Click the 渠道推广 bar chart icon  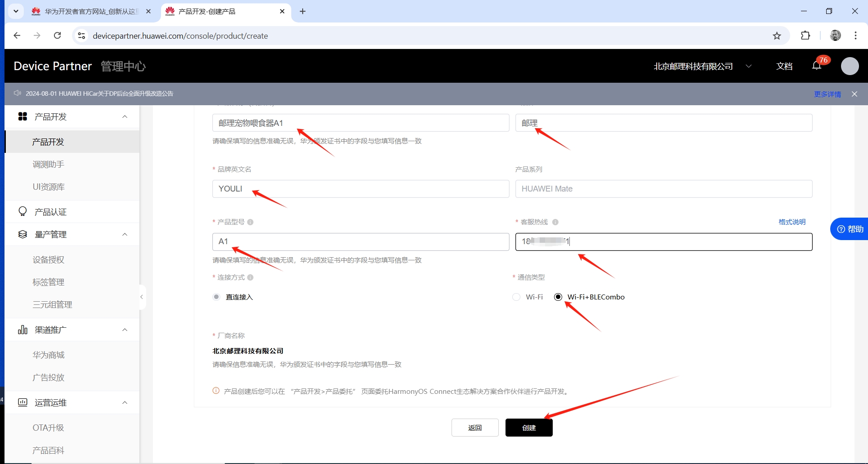tap(22, 330)
